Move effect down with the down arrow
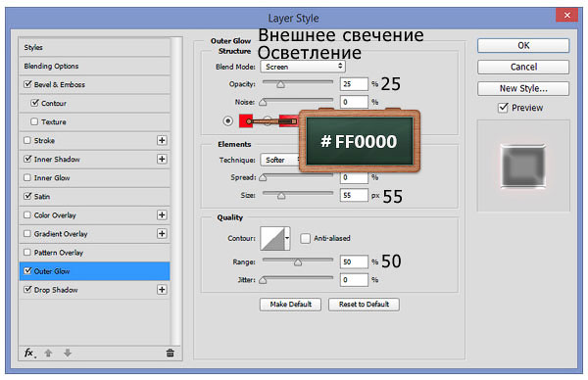 click(x=68, y=353)
